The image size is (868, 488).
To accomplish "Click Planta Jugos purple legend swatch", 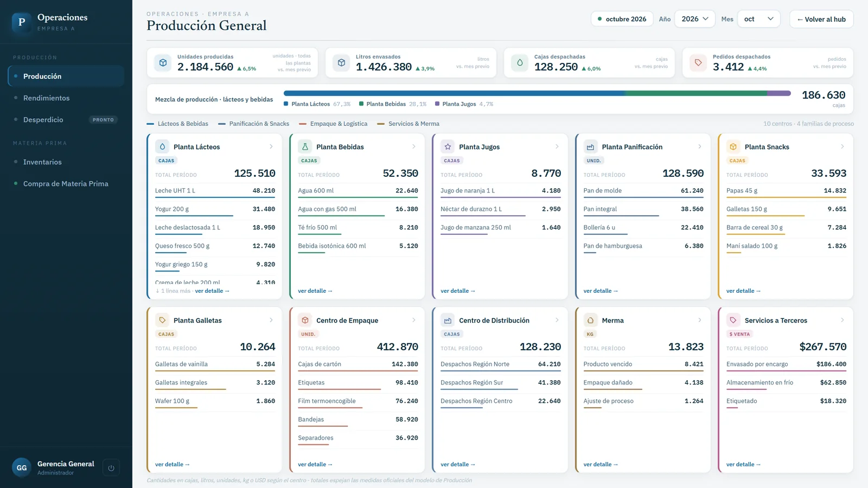I will [x=437, y=104].
